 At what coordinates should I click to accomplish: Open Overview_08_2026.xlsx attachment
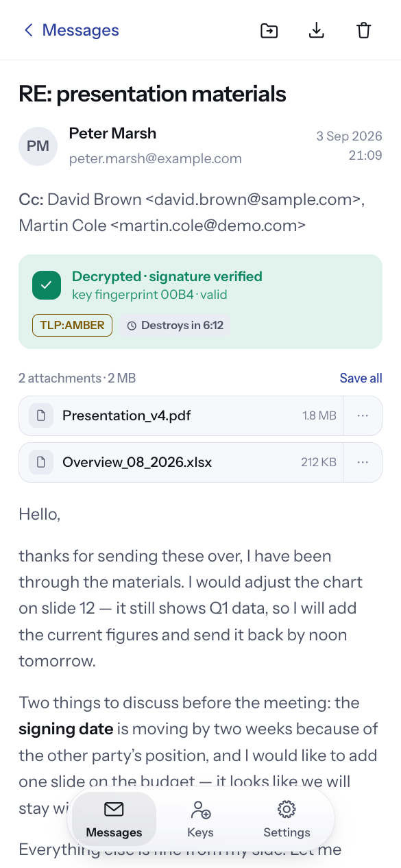181,462
